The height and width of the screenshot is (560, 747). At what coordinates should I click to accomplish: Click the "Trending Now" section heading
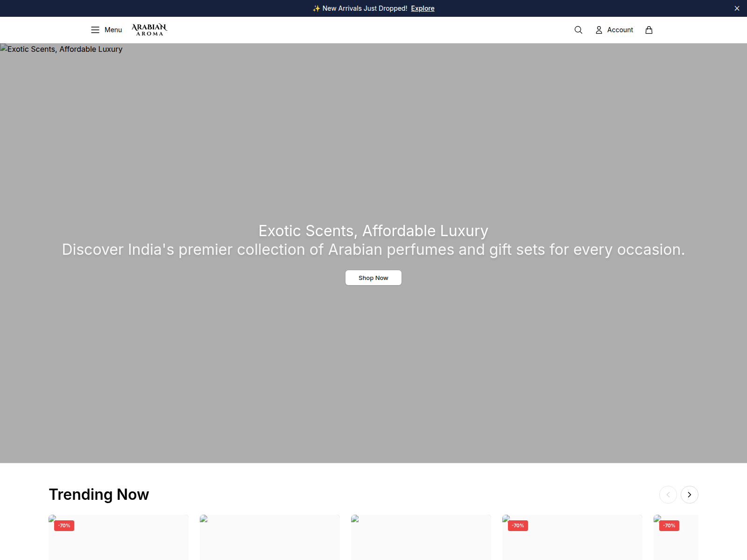tap(99, 495)
